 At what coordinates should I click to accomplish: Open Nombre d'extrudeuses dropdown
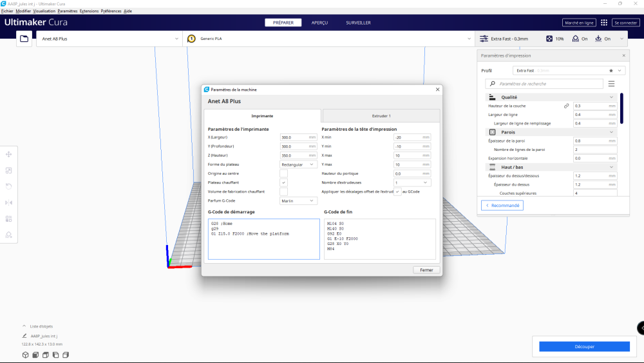point(412,182)
